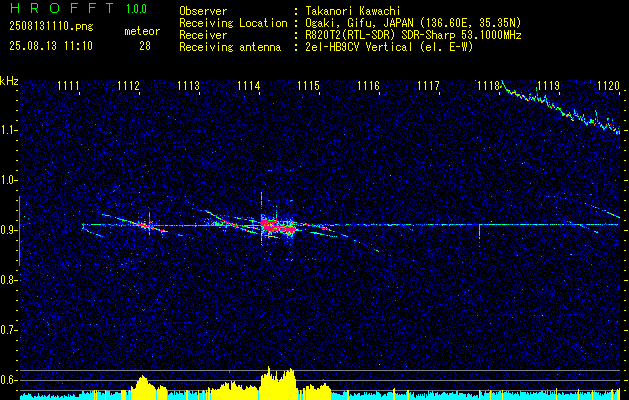Viewport: 629px width, 400px height.
Task: Click the kHz axis unit label
Action: point(9,81)
